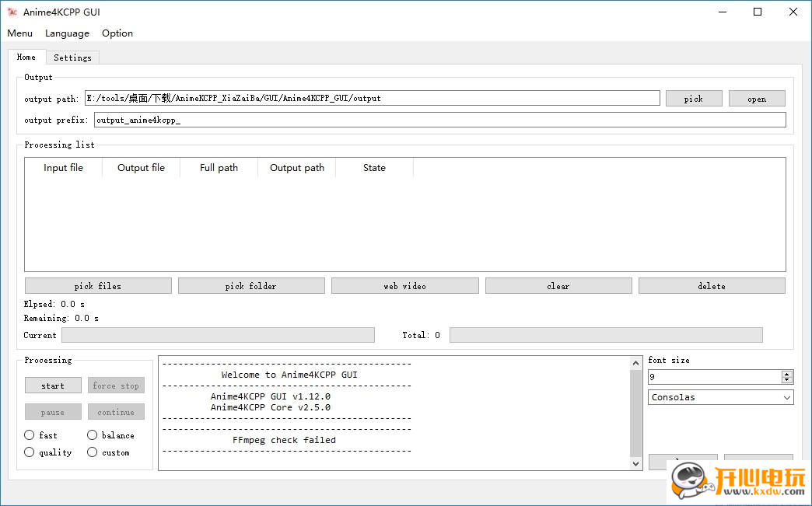Click the FFmpeg check failed log text
This screenshot has height=506, width=812.
tap(284, 440)
